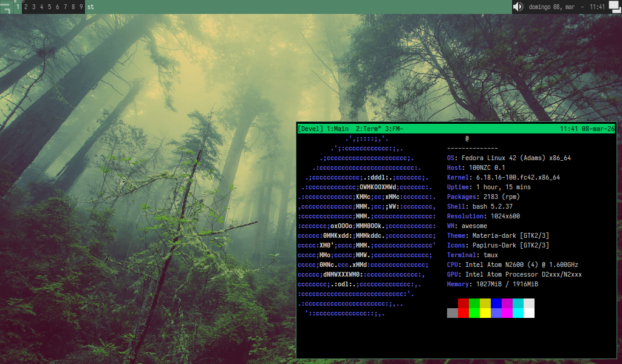
Task: Click the pure white color block
Action: (x=529, y=313)
